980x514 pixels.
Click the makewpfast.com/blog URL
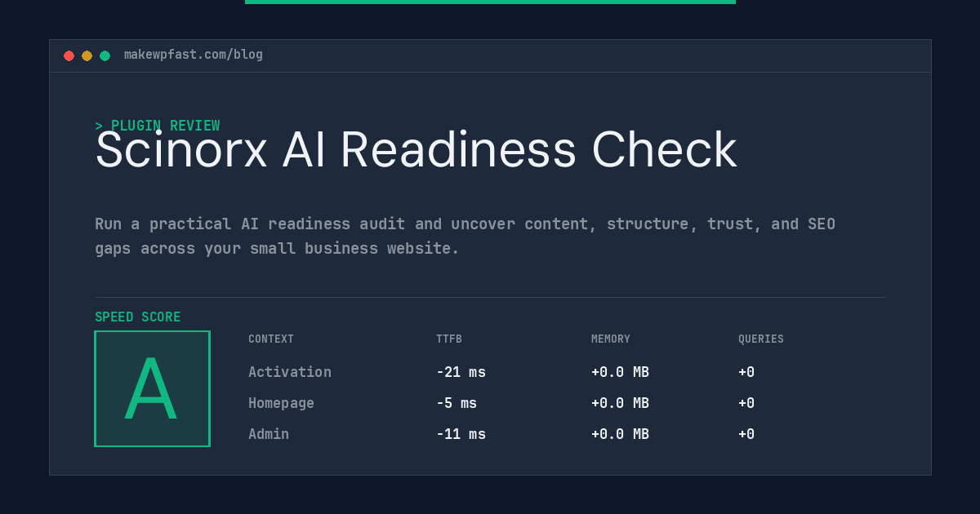194,55
